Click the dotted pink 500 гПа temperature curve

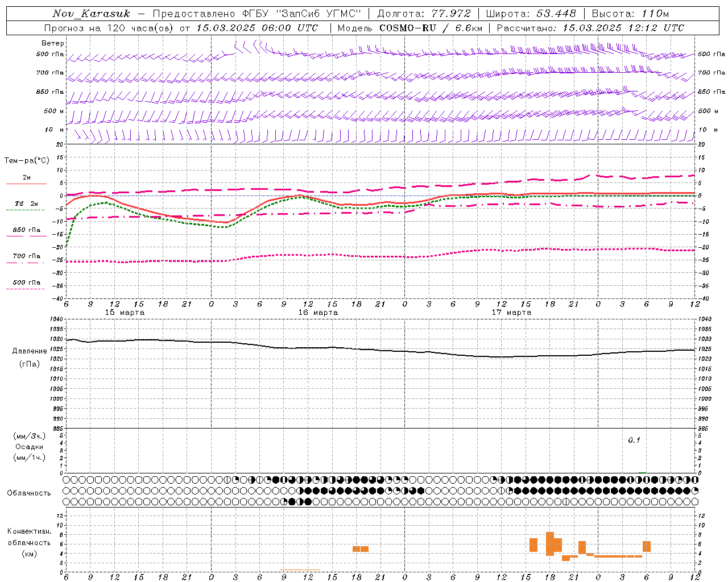[381, 256]
